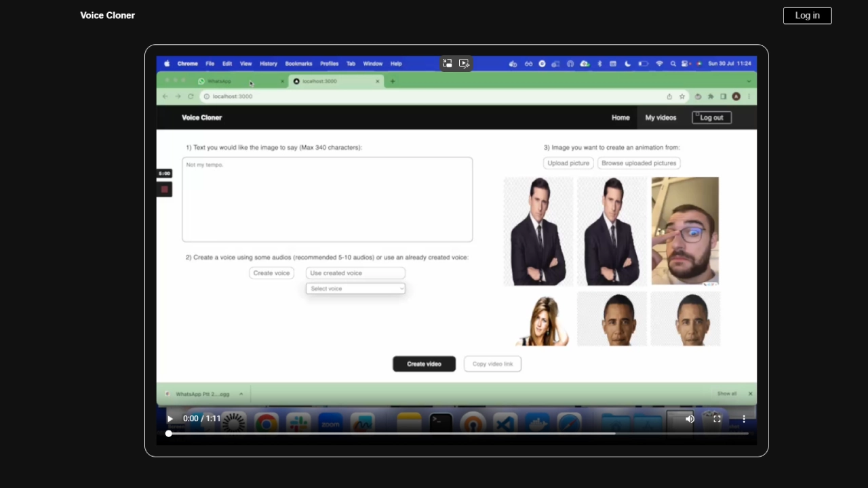The width and height of the screenshot is (868, 488).
Task: Click the Chrome icon in the dock
Action: [266, 424]
